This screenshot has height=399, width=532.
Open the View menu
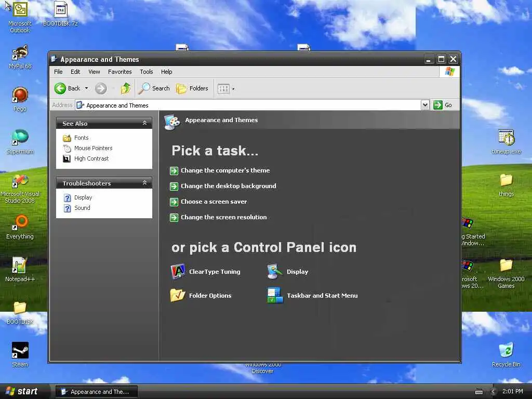94,72
